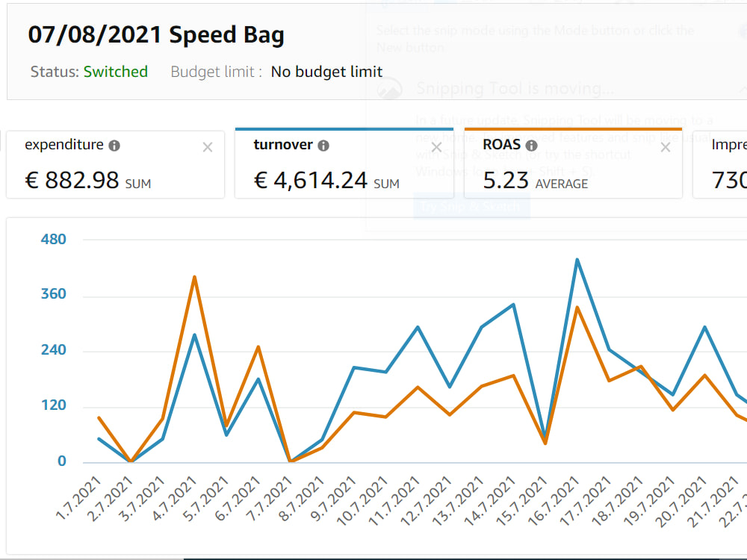The height and width of the screenshot is (560, 747).
Task: Click the orange ROAS peak on 4.7.2021
Action: (194, 277)
